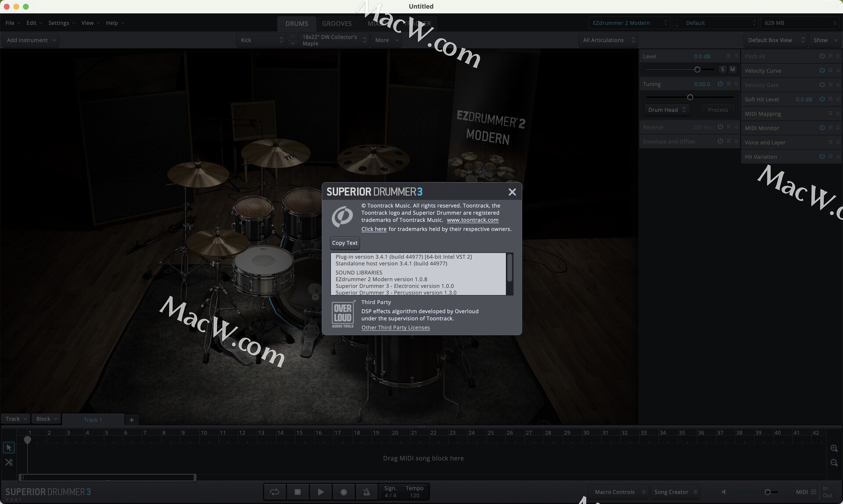Viewport: 843px width, 504px height.
Task: Select the scissors cut tool in timeline
Action: pos(9,462)
